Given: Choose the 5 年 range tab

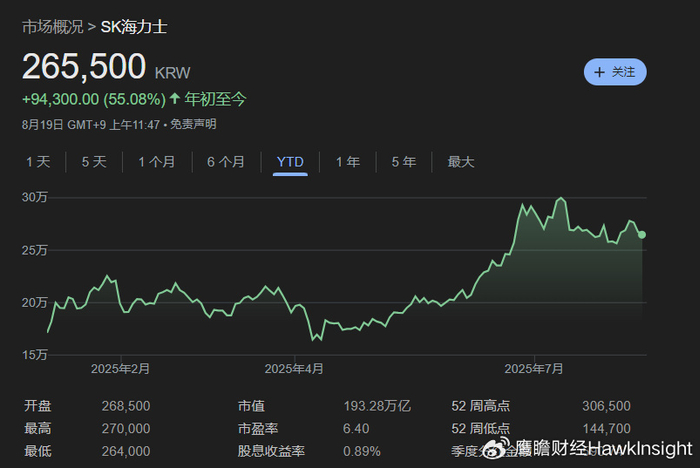Looking at the screenshot, I should coord(404,162).
